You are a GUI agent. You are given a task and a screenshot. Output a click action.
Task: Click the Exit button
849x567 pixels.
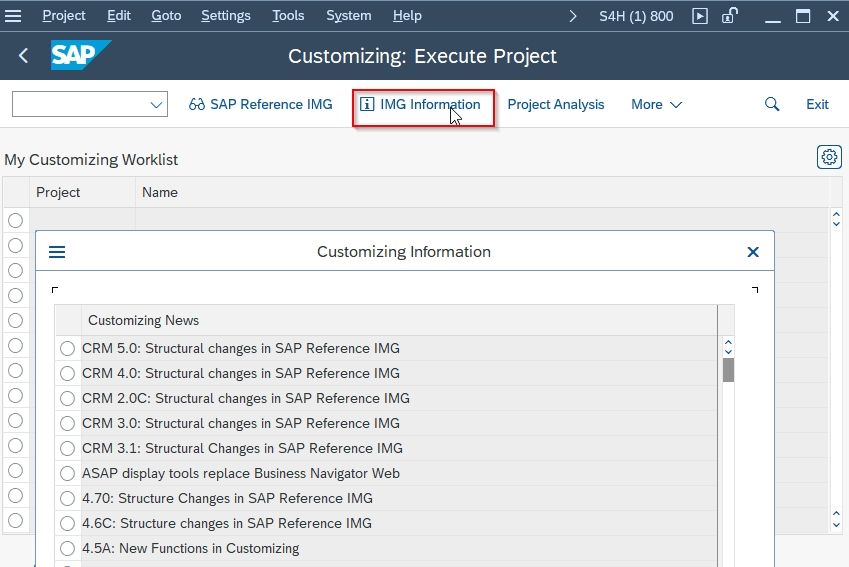click(817, 104)
